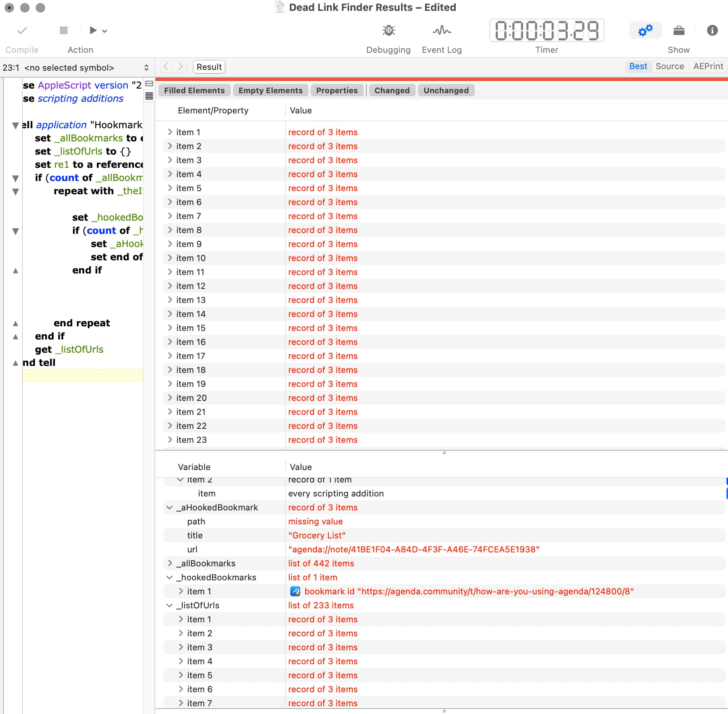This screenshot has height=714, width=728.
Task: Collapse the _aHookedBookmark variable
Action: pyautogui.click(x=169, y=507)
